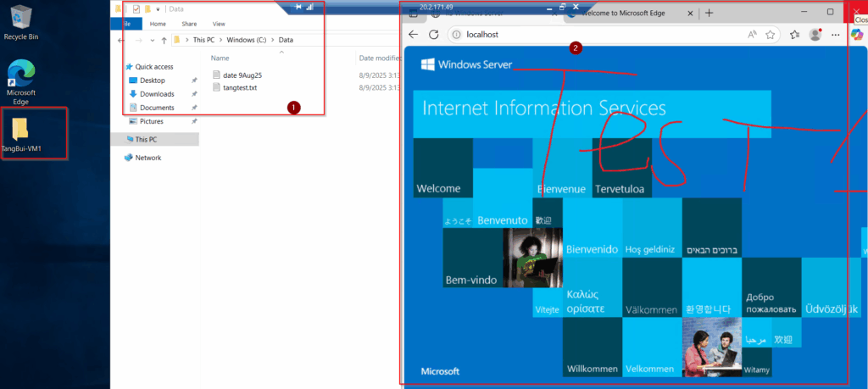Launch the Microsoft Edge desktop shortcut

pos(21,82)
